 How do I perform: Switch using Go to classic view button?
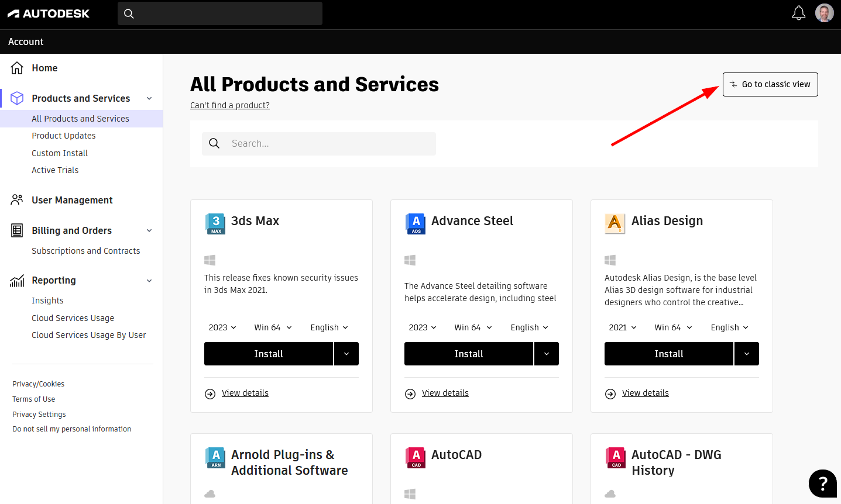770,84
